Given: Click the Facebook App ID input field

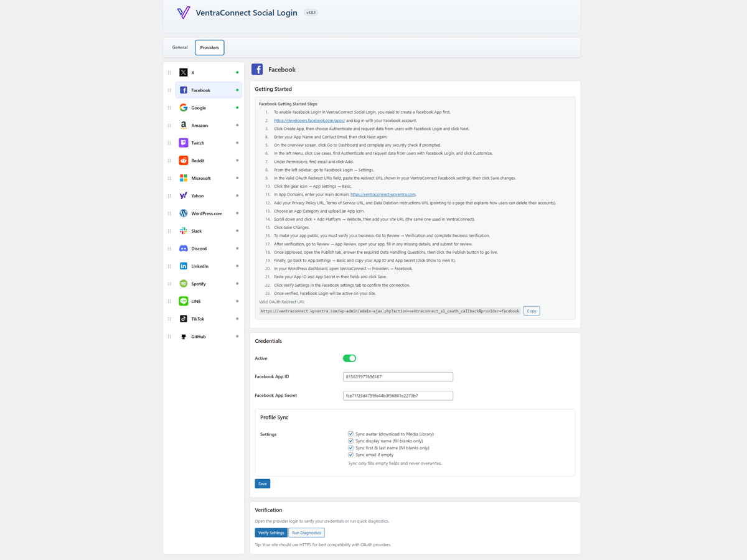Looking at the screenshot, I should pyautogui.click(x=398, y=376).
